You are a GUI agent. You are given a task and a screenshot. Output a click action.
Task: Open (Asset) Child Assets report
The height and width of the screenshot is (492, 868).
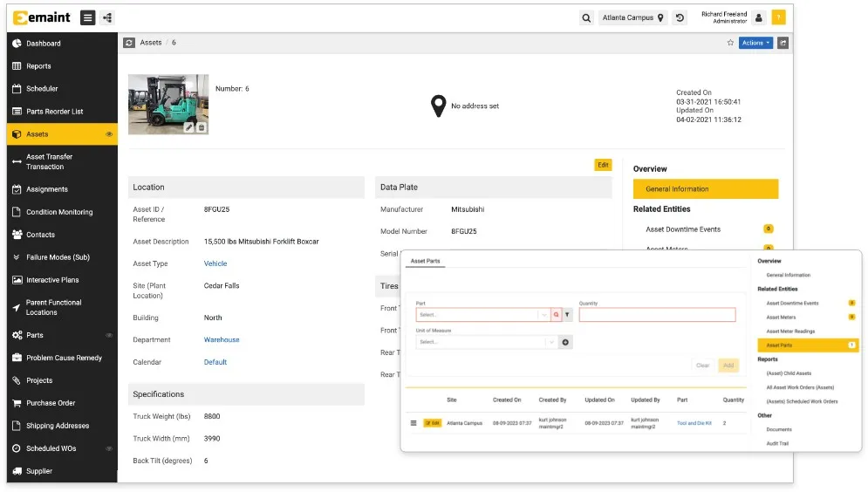[789, 373]
